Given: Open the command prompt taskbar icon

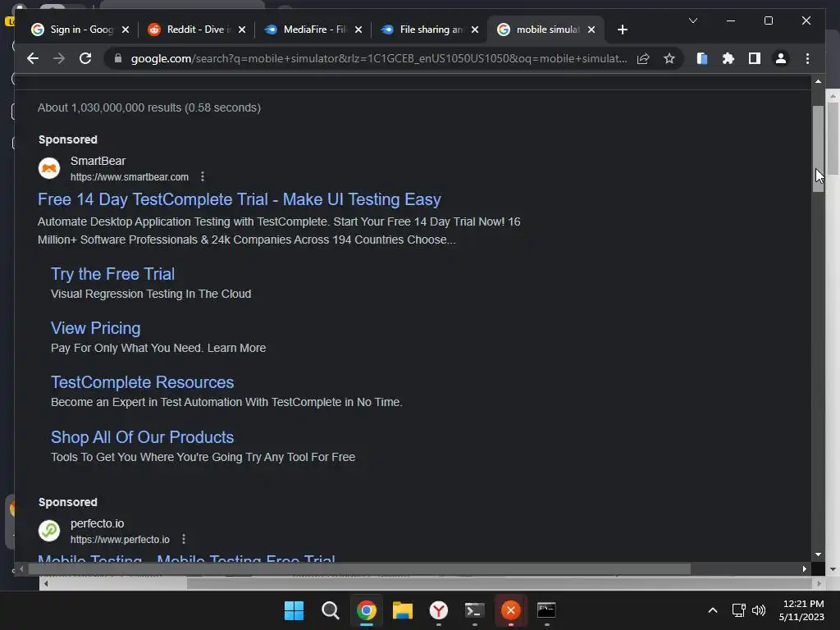Looking at the screenshot, I should (x=546, y=610).
